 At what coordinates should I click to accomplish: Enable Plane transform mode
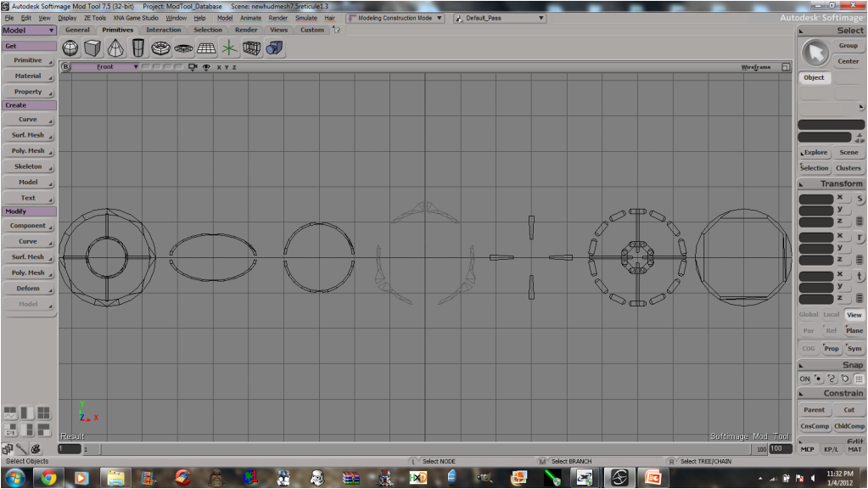[x=854, y=330]
